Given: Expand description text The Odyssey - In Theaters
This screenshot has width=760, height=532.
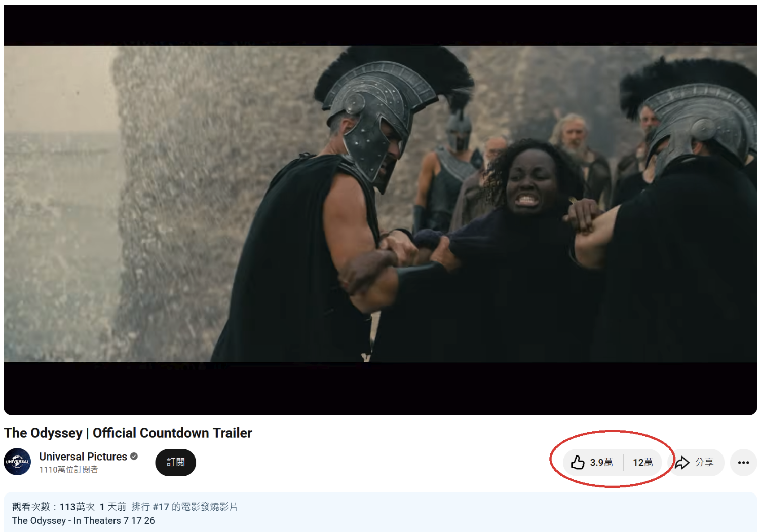Looking at the screenshot, I should [83, 520].
